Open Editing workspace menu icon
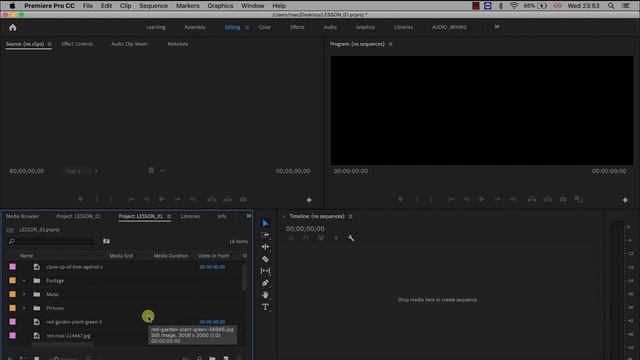The image size is (640, 360). point(247,27)
